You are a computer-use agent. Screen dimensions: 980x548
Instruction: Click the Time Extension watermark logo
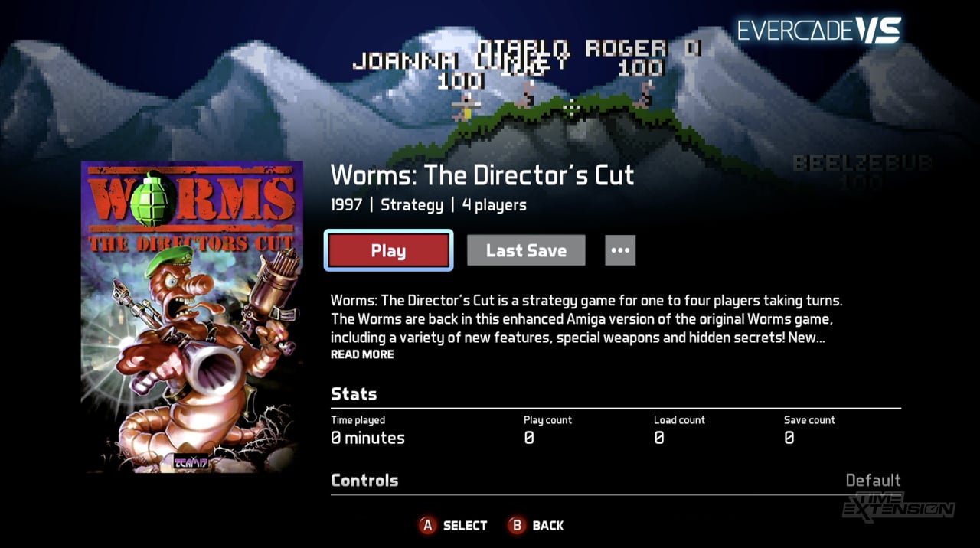(898, 506)
